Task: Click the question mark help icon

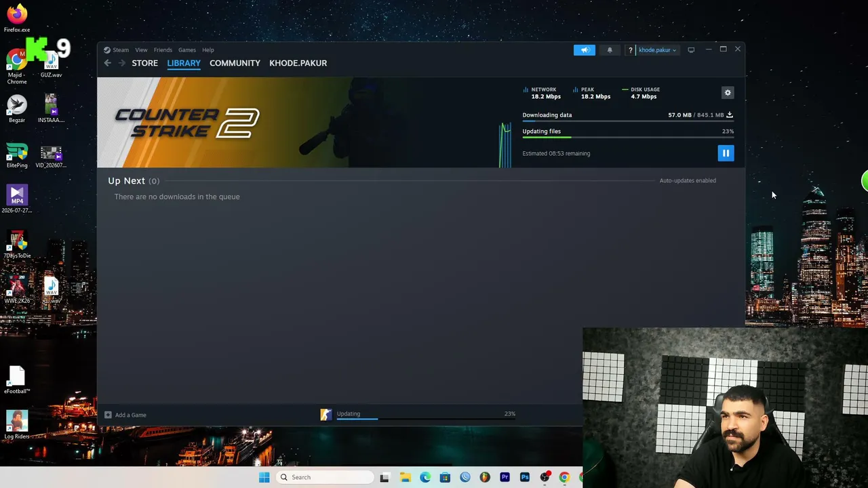Action: [630, 50]
